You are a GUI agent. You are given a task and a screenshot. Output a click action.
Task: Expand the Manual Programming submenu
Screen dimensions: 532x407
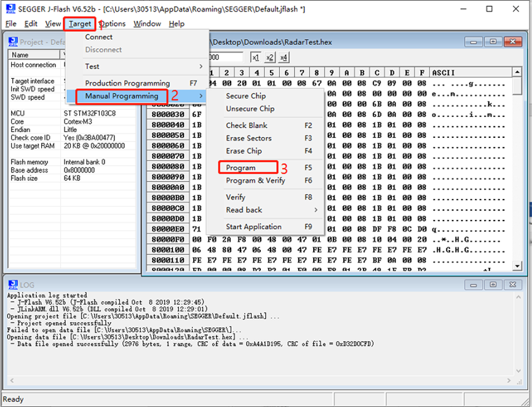click(x=137, y=96)
